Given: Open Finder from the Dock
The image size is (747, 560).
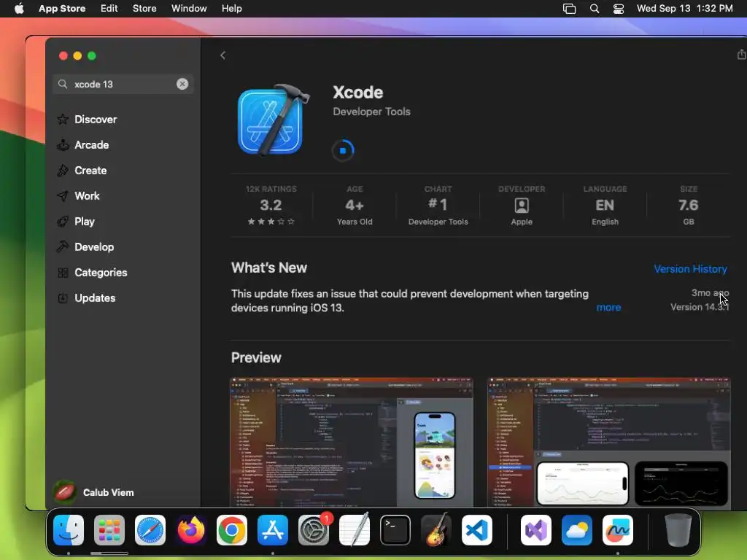Looking at the screenshot, I should pyautogui.click(x=69, y=530).
